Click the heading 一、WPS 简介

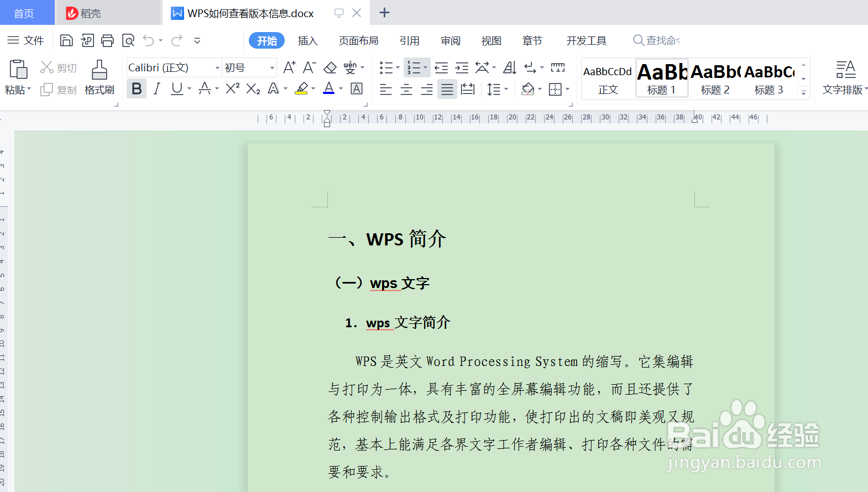coord(387,239)
